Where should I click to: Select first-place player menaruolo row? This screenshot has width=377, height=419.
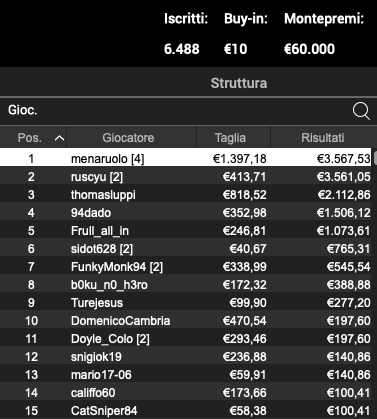(x=186, y=158)
